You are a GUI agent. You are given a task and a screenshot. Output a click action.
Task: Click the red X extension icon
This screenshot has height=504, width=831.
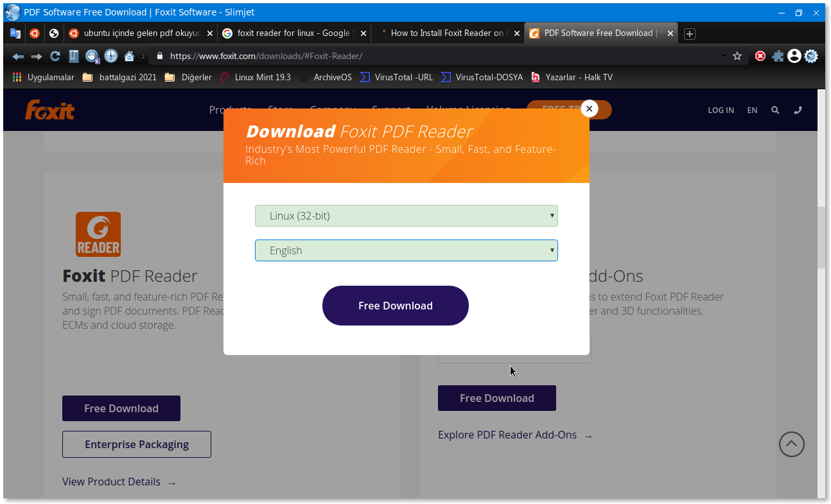(x=760, y=56)
